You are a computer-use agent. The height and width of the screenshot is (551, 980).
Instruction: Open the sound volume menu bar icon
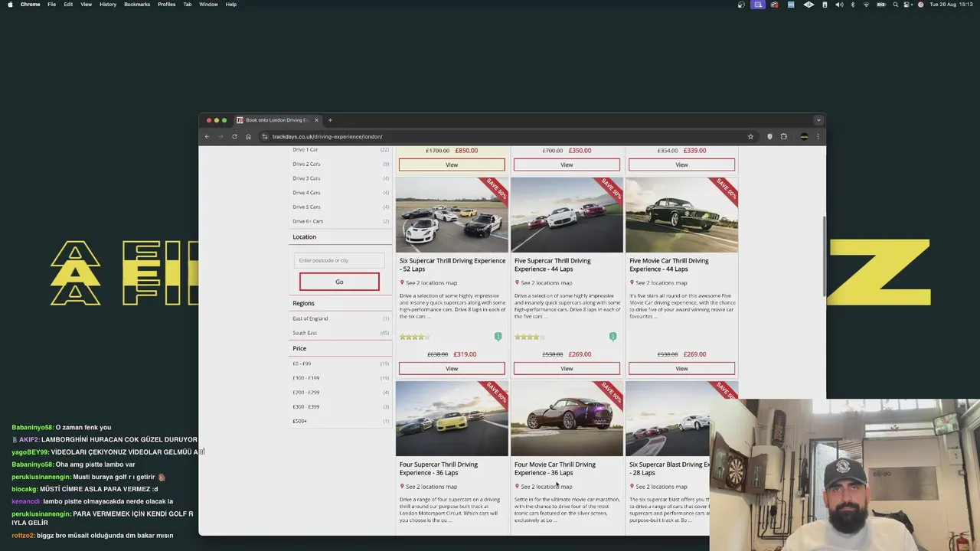coord(839,5)
